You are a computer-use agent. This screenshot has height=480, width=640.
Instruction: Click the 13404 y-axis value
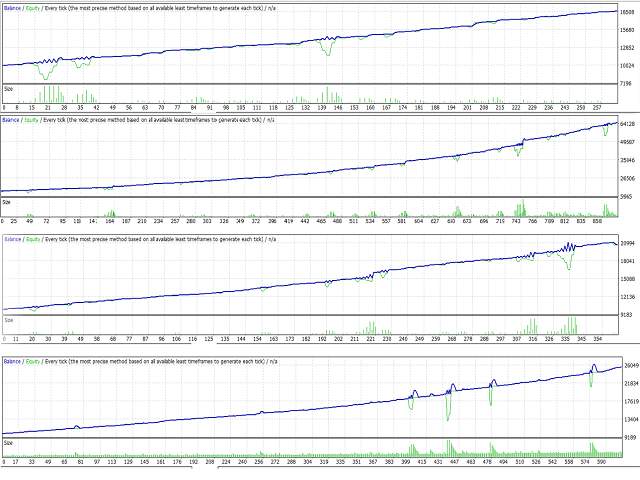[631, 420]
